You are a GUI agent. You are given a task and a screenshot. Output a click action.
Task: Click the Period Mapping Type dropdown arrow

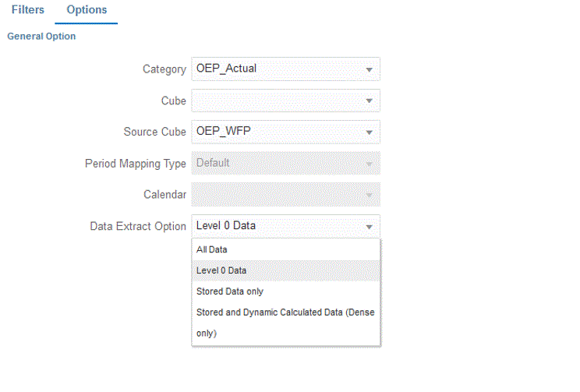coord(369,164)
